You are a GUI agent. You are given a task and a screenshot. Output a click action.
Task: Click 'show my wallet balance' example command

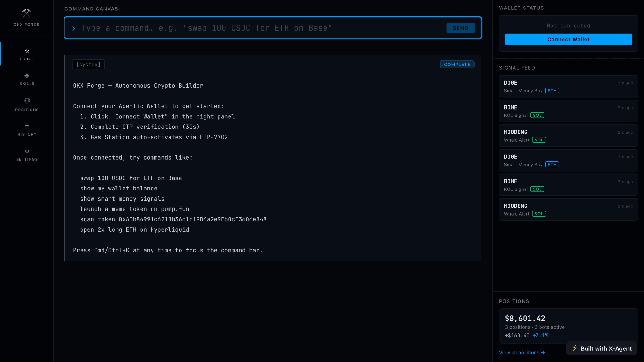(119, 189)
